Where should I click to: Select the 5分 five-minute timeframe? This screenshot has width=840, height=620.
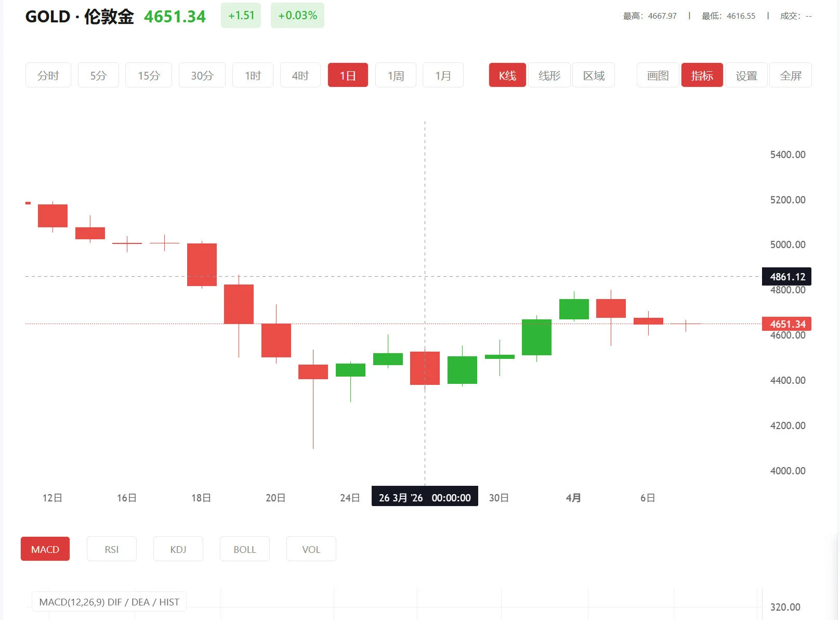point(98,75)
